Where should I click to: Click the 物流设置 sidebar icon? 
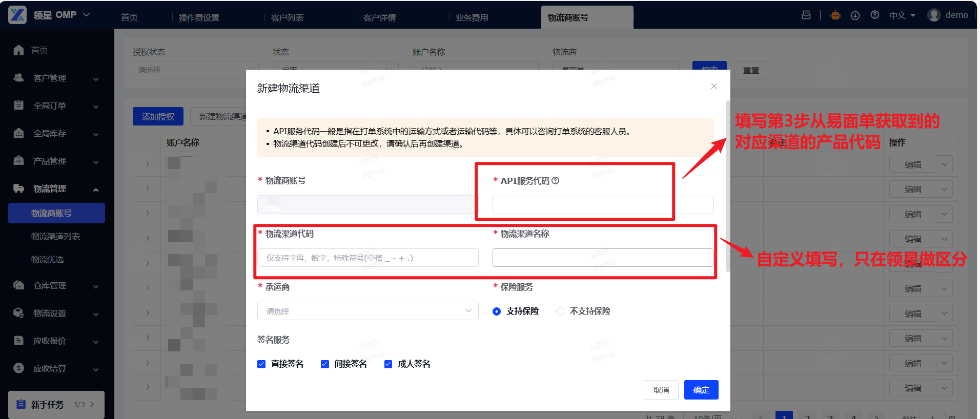coord(19,313)
